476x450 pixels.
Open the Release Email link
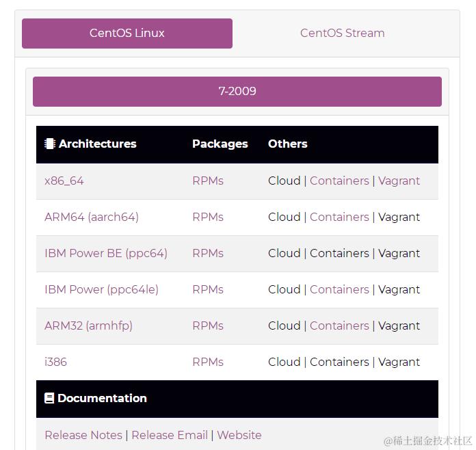tap(170, 435)
